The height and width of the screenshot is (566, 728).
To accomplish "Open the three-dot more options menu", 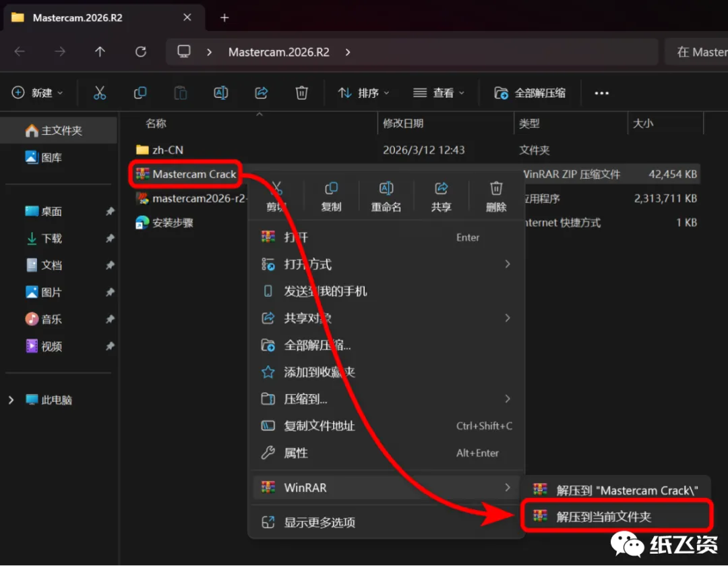I will (x=601, y=93).
